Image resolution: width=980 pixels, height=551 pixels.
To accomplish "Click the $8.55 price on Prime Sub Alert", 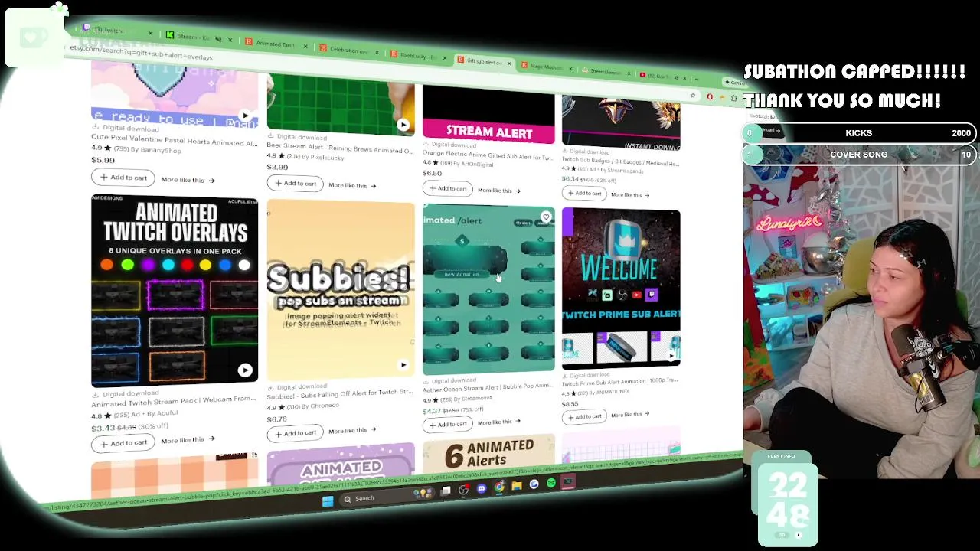I will (x=570, y=403).
